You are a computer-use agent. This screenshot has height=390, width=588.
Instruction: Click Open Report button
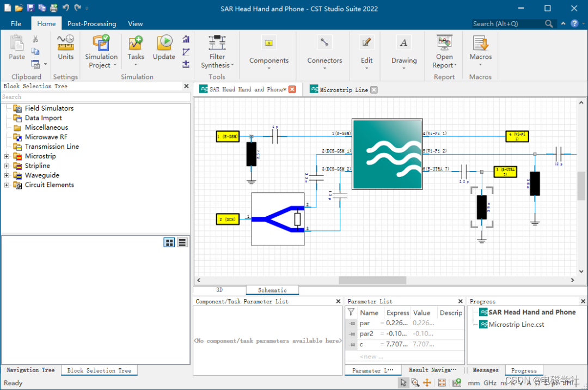pyautogui.click(x=444, y=52)
